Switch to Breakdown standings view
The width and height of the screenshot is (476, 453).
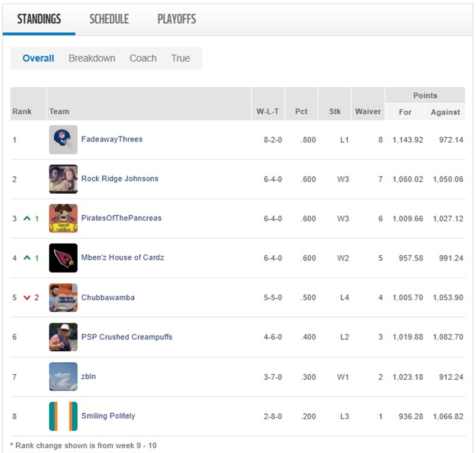tap(91, 58)
